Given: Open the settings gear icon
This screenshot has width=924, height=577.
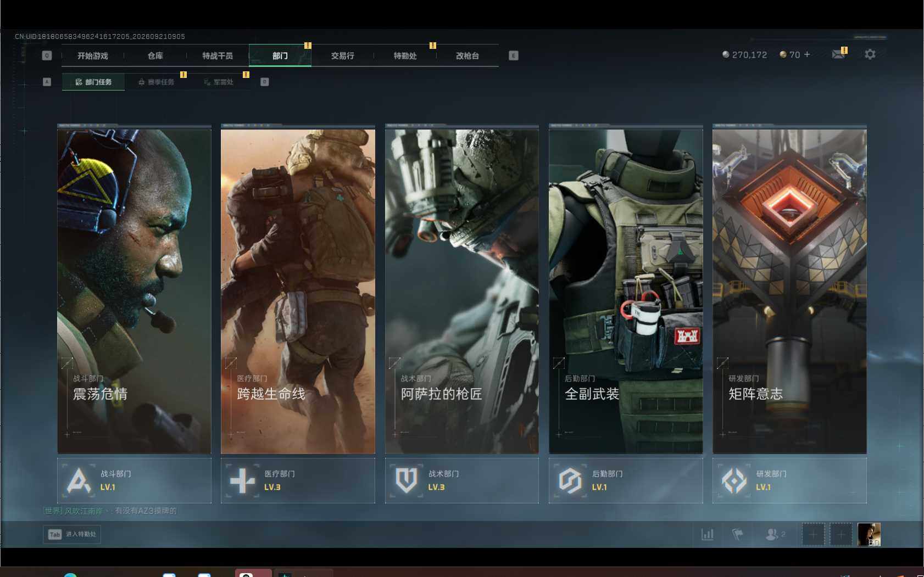Looking at the screenshot, I should (870, 54).
